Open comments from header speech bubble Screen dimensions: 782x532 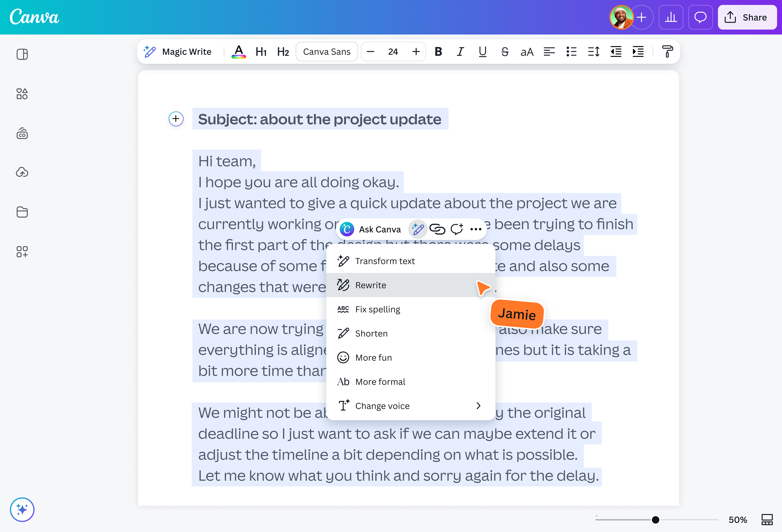pos(701,17)
